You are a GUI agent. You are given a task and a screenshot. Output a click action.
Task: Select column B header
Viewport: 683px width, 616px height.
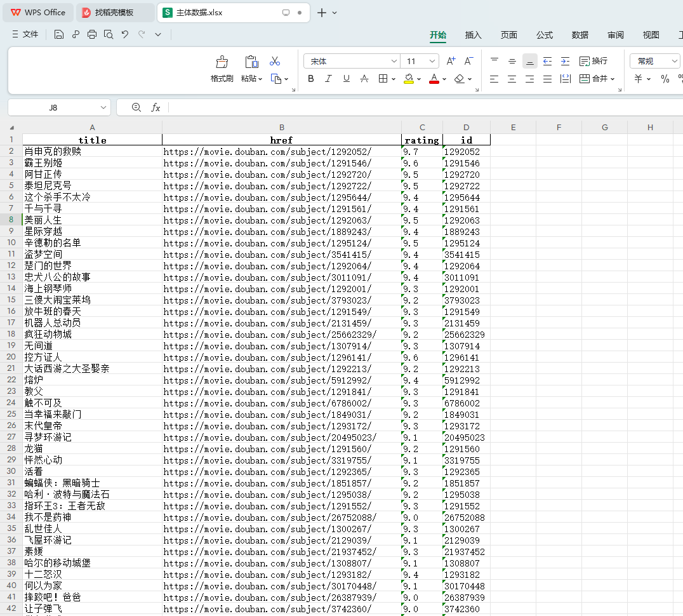pyautogui.click(x=281, y=127)
